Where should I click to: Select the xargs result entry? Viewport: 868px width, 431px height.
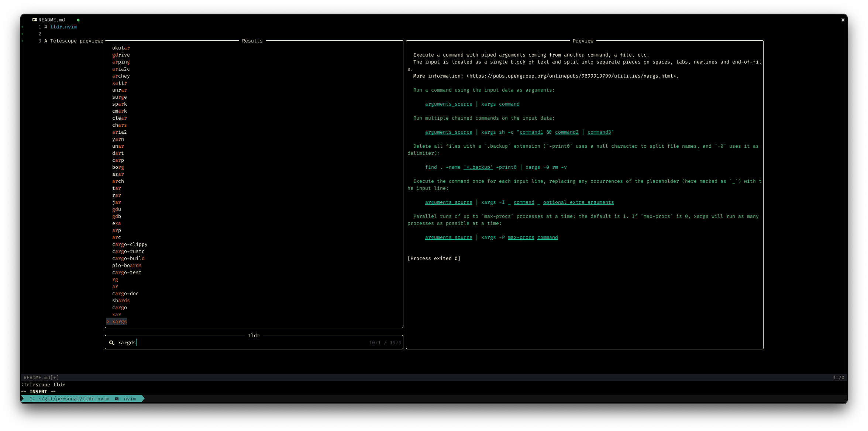(x=120, y=322)
